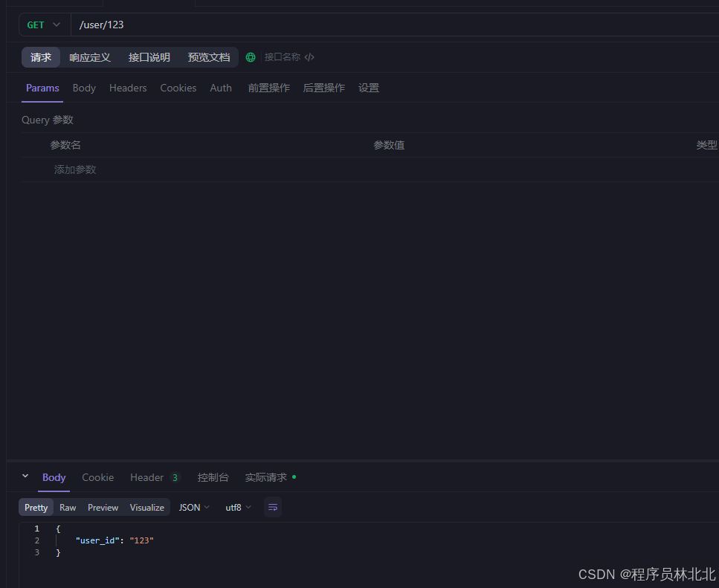Open the 控制台 tab
This screenshot has height=588, width=719.
[213, 477]
